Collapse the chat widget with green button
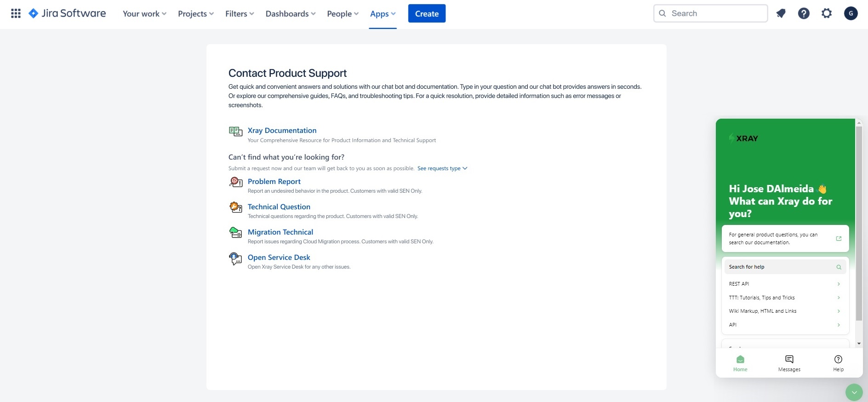868x402 pixels. pyautogui.click(x=854, y=392)
